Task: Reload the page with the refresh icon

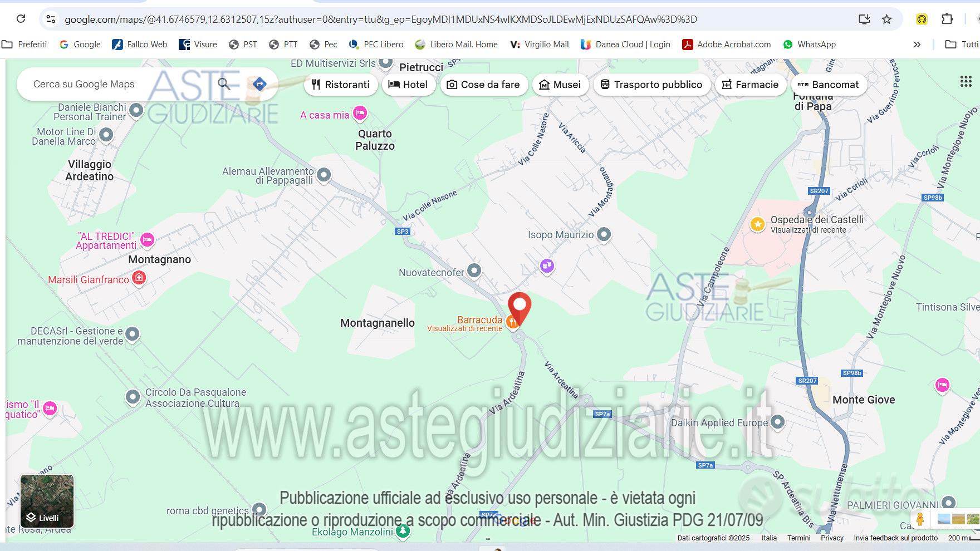Action: [x=21, y=19]
